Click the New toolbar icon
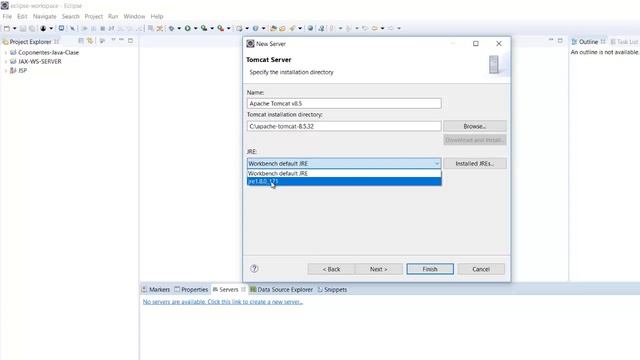 pyautogui.click(x=7, y=28)
